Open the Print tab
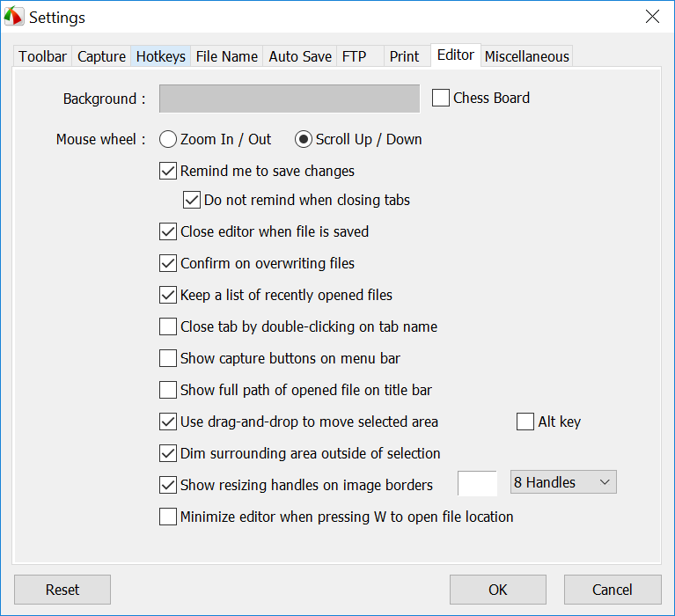The height and width of the screenshot is (616, 675). [x=407, y=56]
